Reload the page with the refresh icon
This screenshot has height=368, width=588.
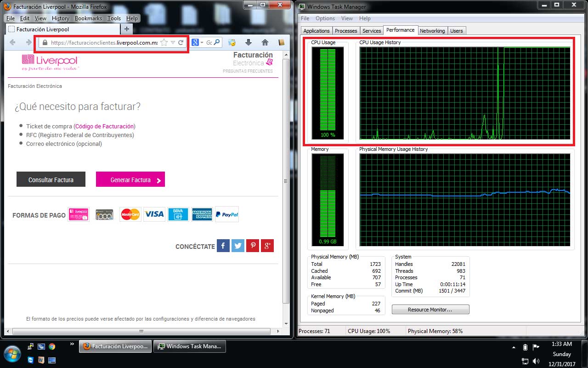point(181,42)
